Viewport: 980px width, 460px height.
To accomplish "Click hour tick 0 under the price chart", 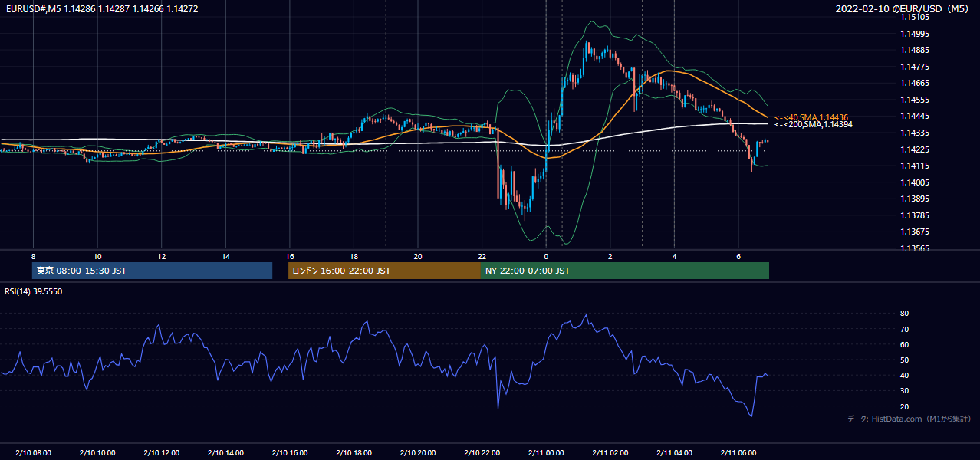I will click(546, 256).
